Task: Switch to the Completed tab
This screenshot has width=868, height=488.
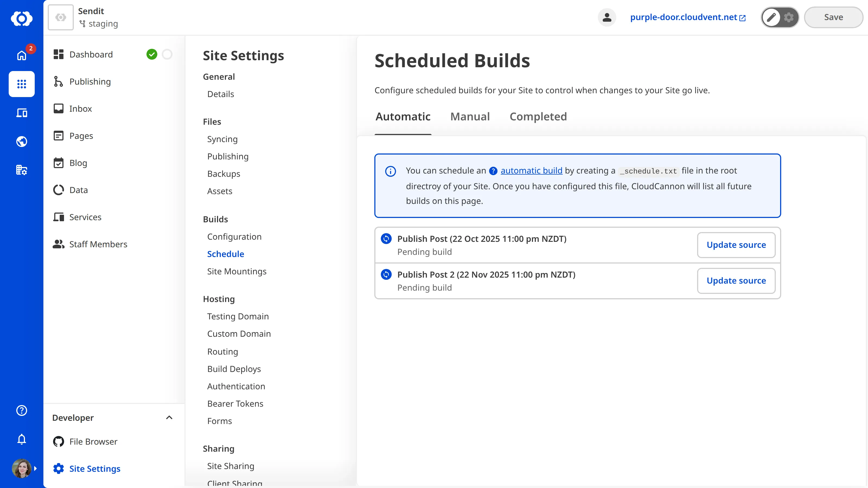Action: pos(538,117)
